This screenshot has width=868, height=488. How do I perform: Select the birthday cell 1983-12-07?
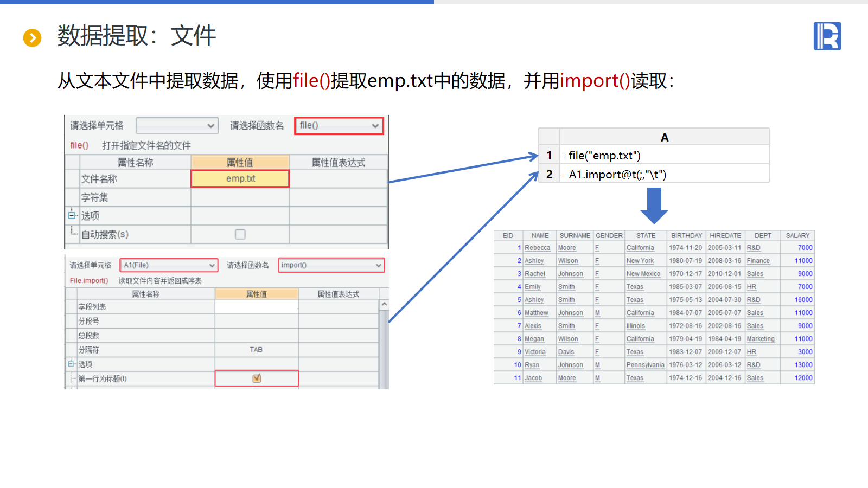tap(687, 352)
